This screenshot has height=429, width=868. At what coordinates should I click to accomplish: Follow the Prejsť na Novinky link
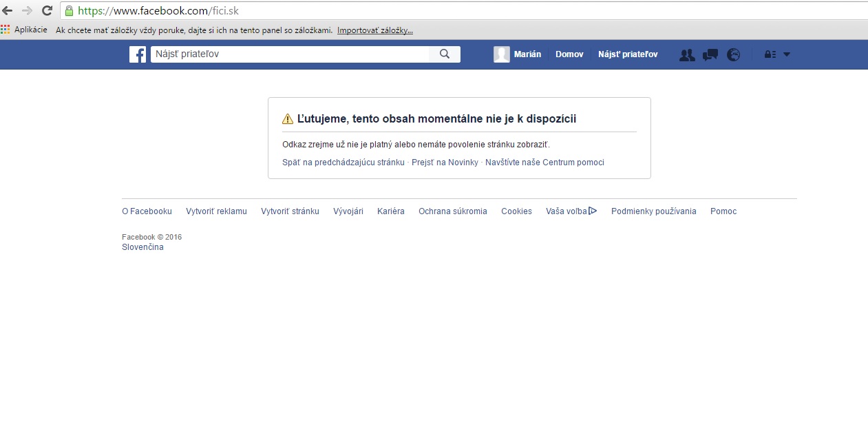tap(445, 163)
